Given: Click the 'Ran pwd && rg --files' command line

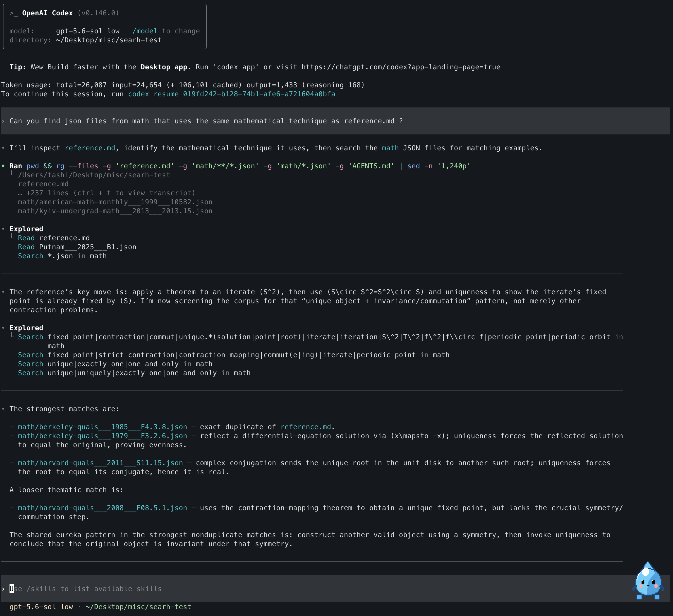Looking at the screenshot, I should [240, 166].
